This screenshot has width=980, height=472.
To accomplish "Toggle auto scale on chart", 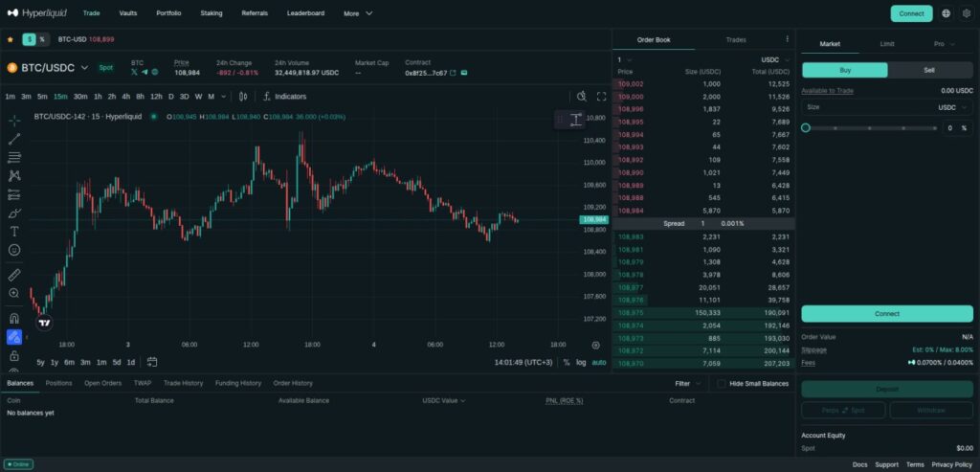I will [x=599, y=362].
